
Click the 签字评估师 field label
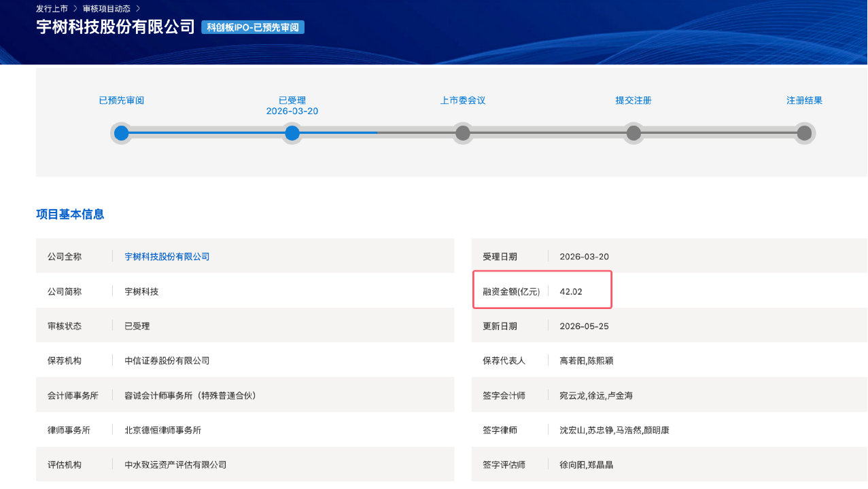(504, 465)
